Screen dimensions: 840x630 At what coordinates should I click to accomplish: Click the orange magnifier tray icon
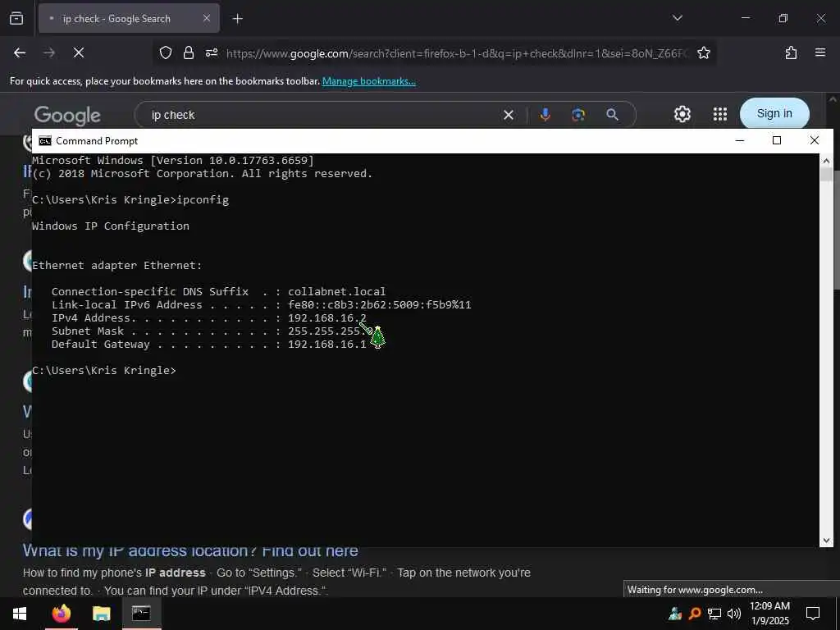click(695, 614)
